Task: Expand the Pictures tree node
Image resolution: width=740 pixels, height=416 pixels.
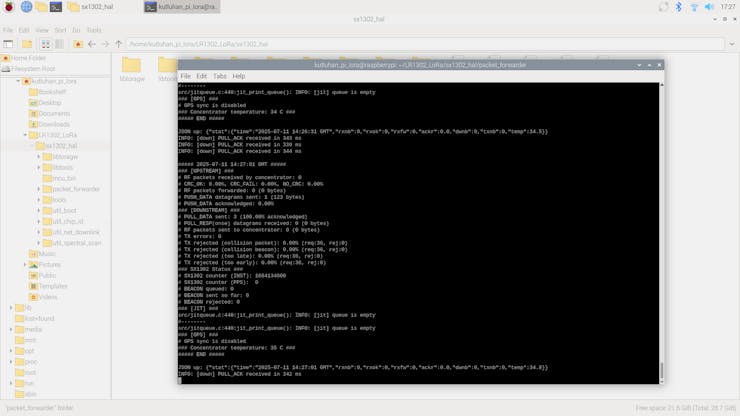Action: [25, 264]
